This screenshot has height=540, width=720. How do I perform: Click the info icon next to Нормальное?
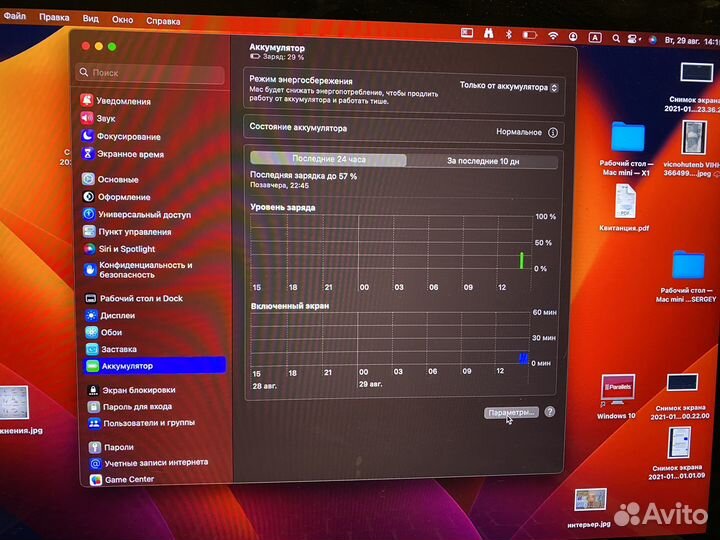click(553, 132)
